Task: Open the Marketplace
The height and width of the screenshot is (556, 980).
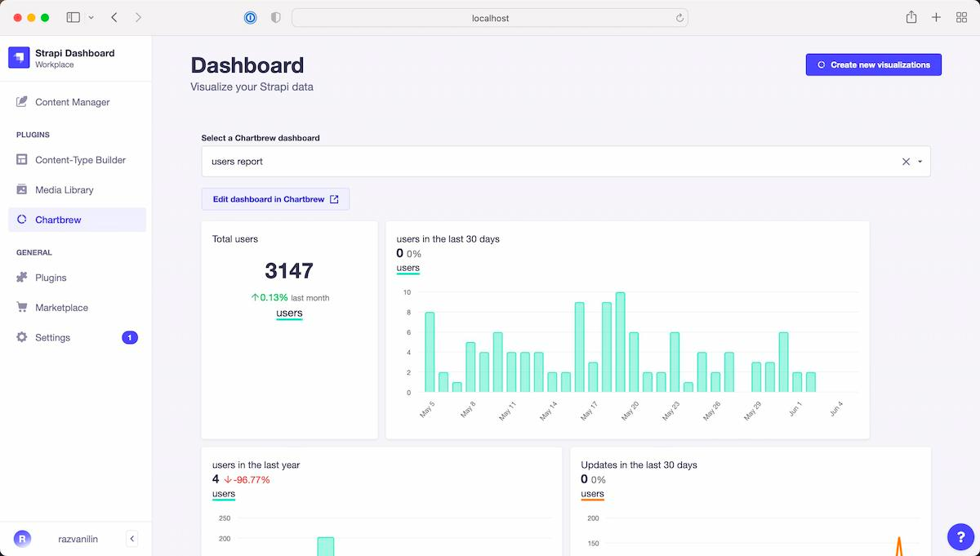Action: pos(60,307)
